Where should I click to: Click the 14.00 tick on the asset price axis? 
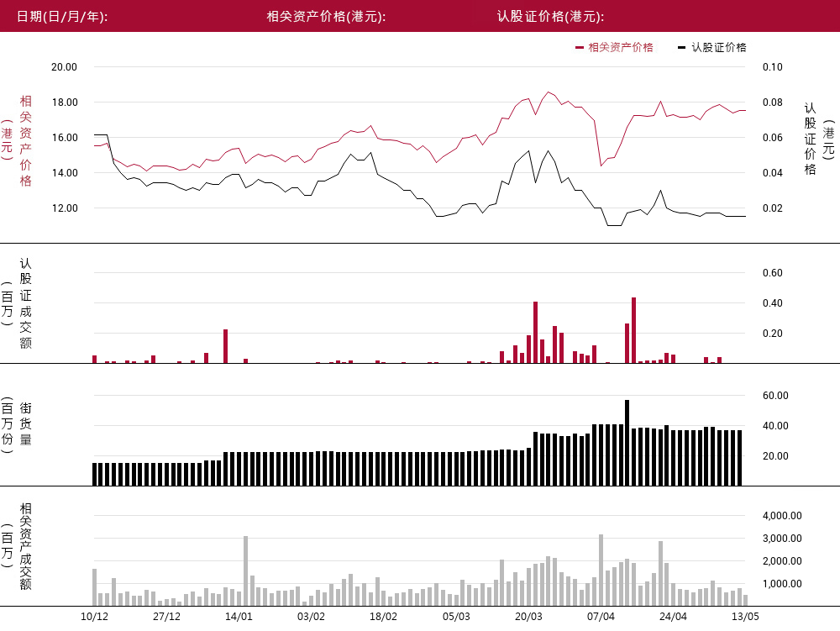tap(65, 173)
